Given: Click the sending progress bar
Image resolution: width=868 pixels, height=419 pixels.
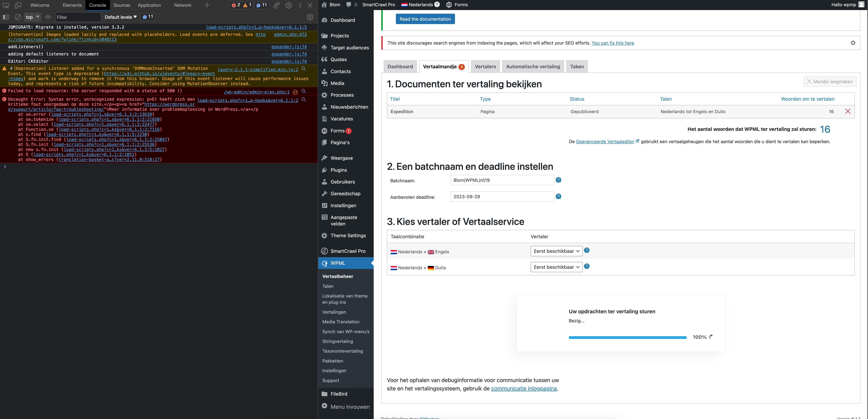Looking at the screenshot, I should [627, 337].
